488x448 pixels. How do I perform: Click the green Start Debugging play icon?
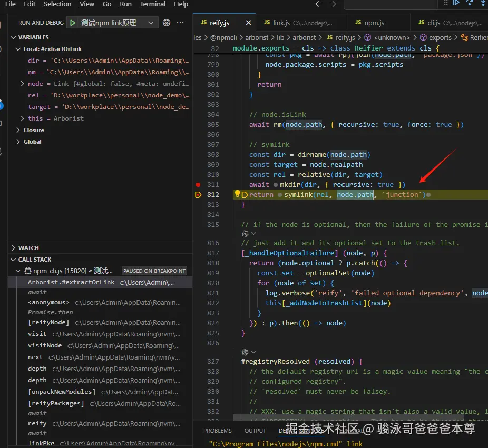(73, 23)
